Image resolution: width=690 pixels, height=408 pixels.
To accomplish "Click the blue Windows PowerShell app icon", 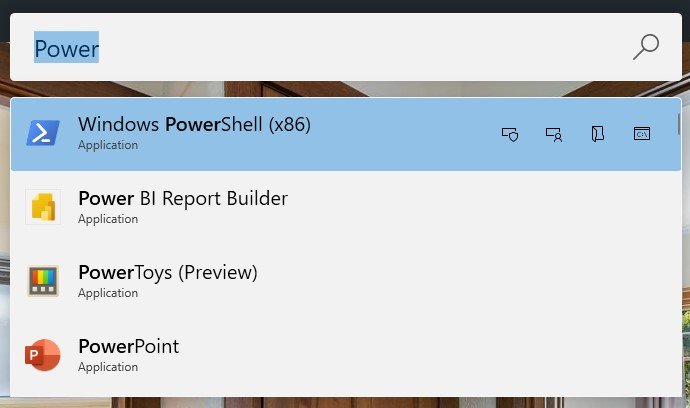I will (43, 132).
